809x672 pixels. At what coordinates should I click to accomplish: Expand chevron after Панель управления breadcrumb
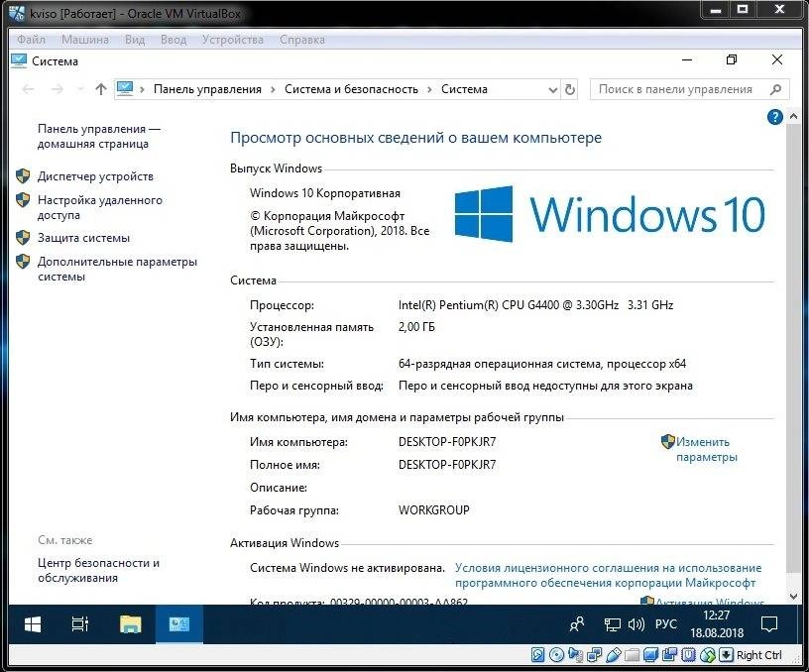[x=273, y=90]
